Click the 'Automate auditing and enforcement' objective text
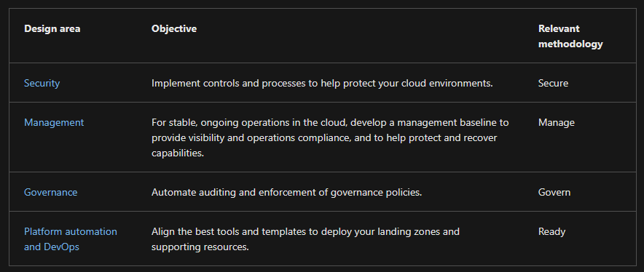Viewport: 644px width, 272px height. [286, 192]
